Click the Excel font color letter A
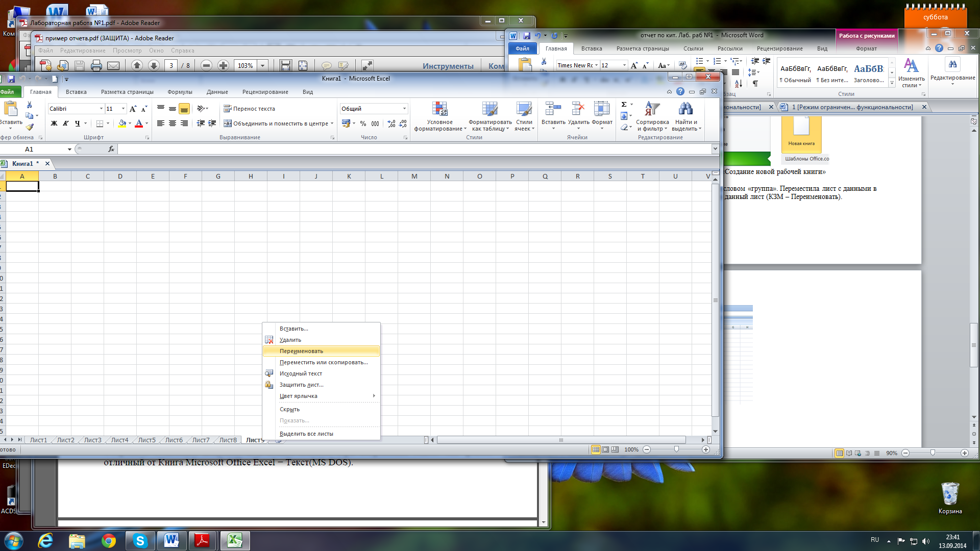Viewport: 980px width, 551px height. click(139, 123)
